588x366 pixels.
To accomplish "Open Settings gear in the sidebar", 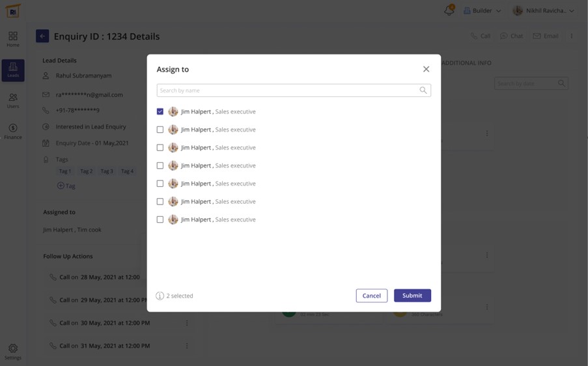I will pos(13,352).
